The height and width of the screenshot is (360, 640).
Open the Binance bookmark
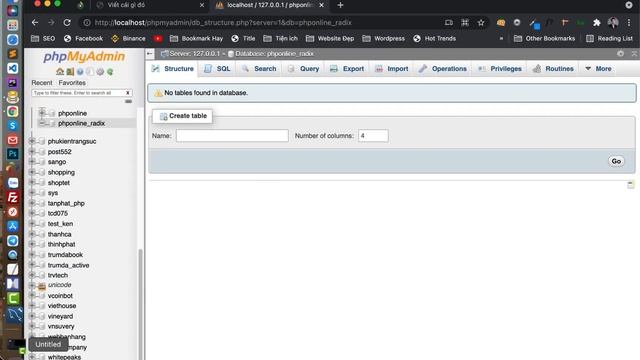[128, 38]
